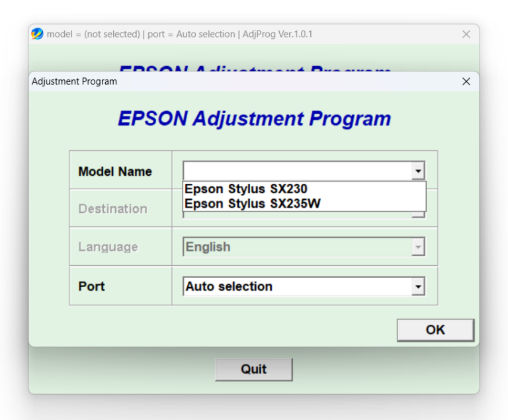
Task: Select Epson Stylus SX230 from model list
Action: click(304, 189)
